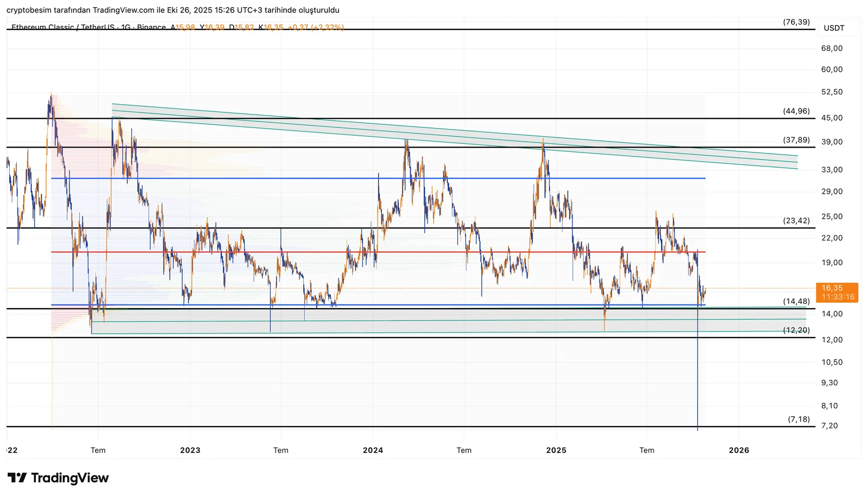
Task: Click the 2024 label on time axis
Action: (x=373, y=450)
